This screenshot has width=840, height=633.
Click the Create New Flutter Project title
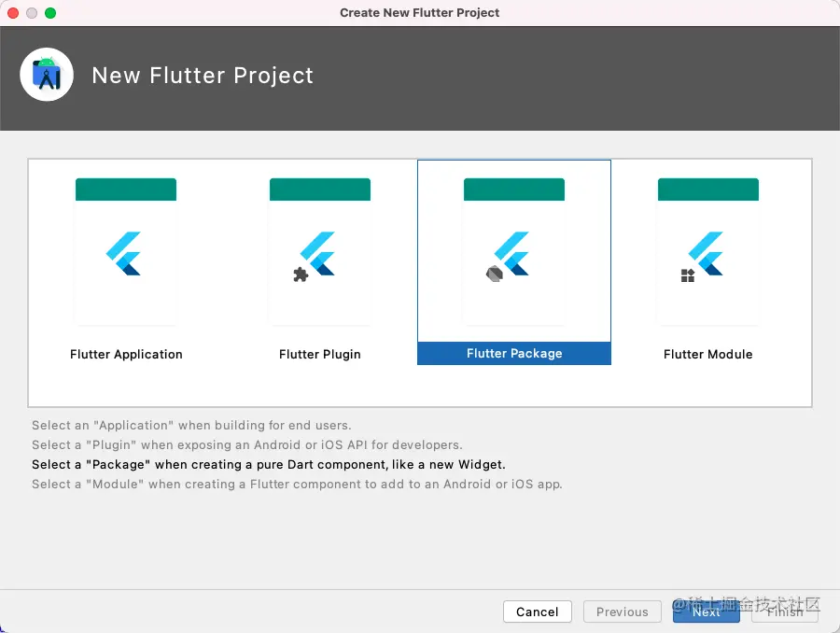pyautogui.click(x=419, y=13)
